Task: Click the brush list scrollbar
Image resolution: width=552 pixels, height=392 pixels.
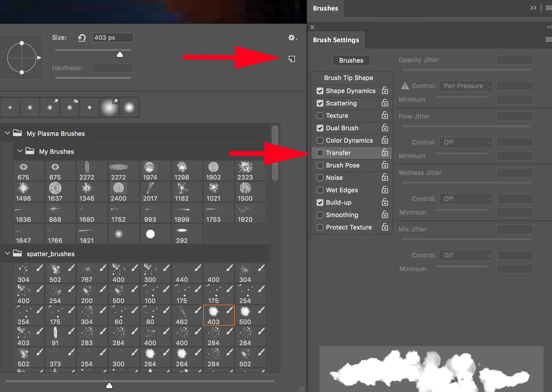Action: [x=275, y=153]
